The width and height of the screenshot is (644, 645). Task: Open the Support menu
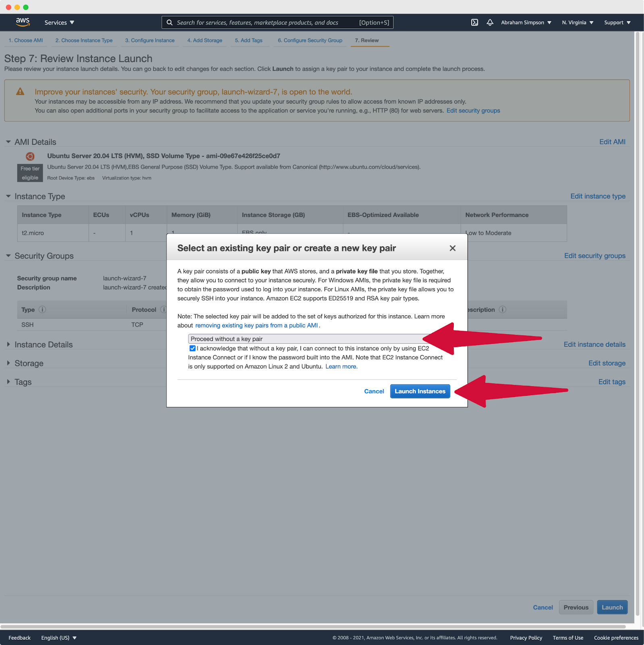click(617, 23)
